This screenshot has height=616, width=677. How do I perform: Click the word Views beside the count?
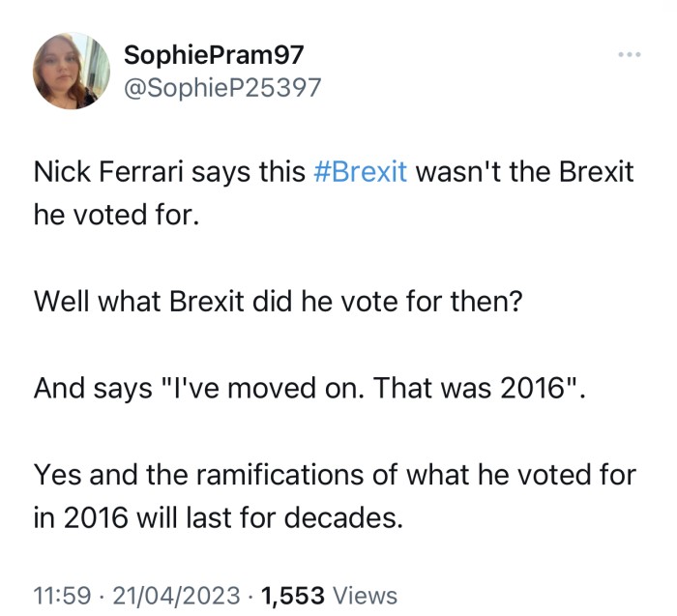pos(365,595)
